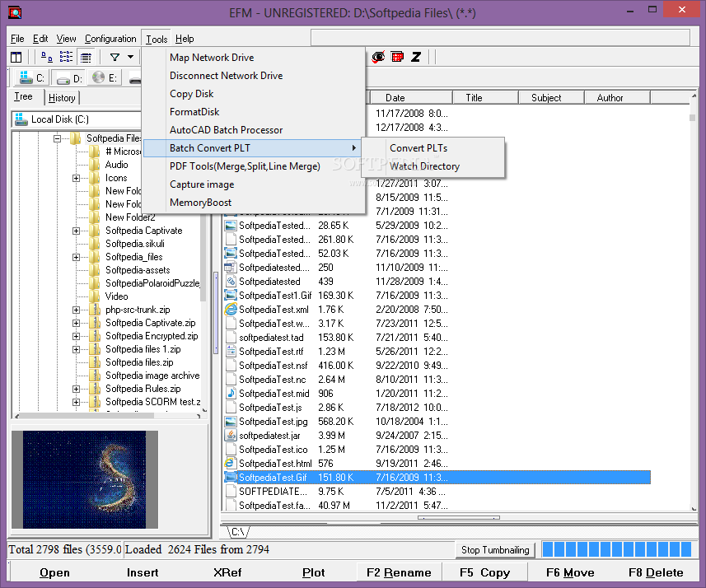Choose Capture image menu entry

pyautogui.click(x=253, y=184)
